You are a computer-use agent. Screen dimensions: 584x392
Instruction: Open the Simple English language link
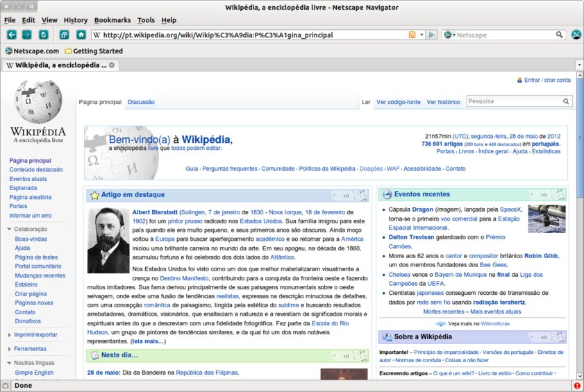coord(34,373)
